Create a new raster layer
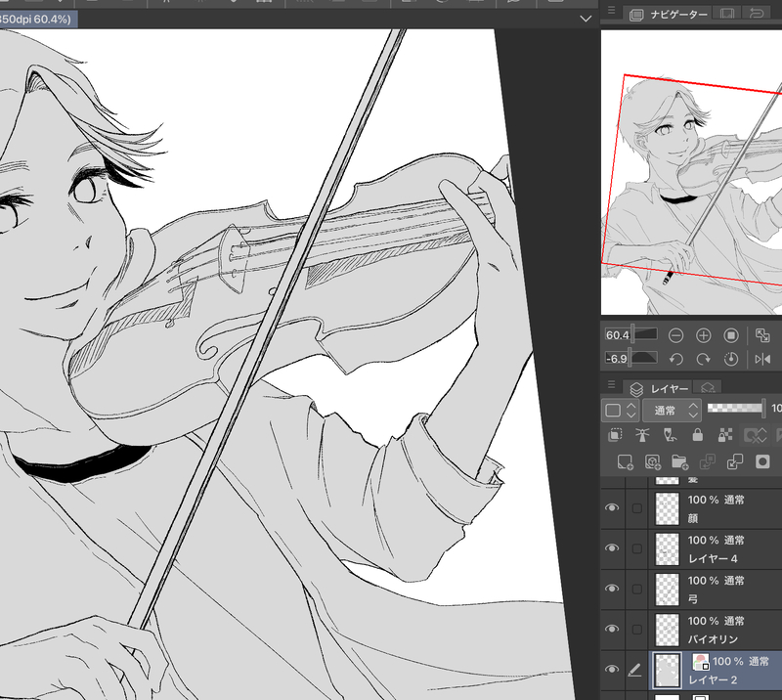782x700 pixels. click(625, 462)
